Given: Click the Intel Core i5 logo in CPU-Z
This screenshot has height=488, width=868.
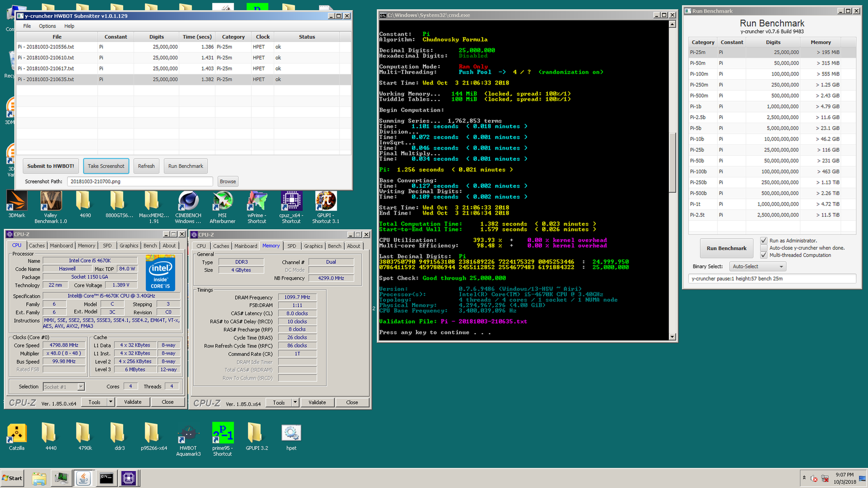Looking at the screenshot, I should click(x=160, y=273).
